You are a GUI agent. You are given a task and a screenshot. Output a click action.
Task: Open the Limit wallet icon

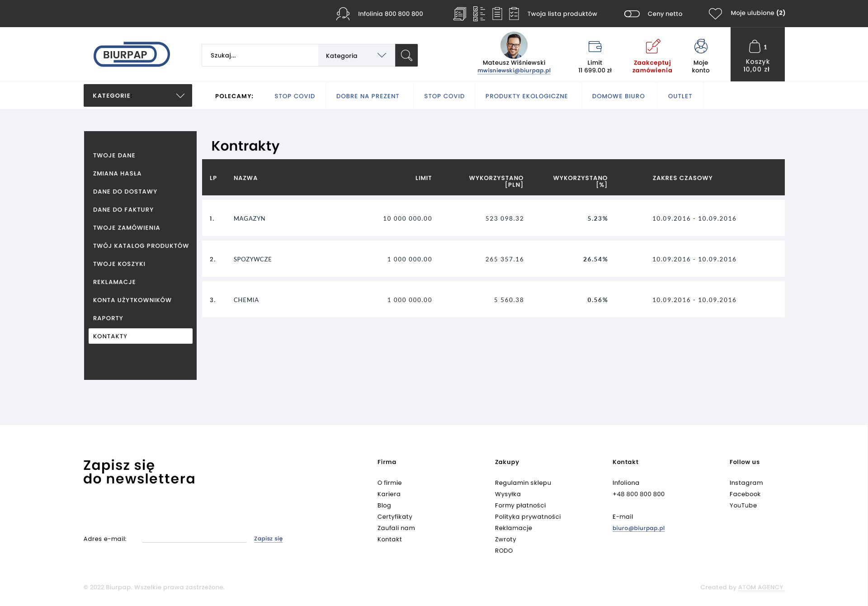pos(594,47)
